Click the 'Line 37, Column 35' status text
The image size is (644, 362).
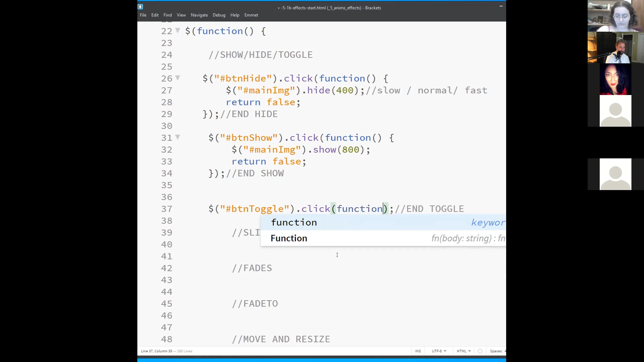tap(156, 351)
